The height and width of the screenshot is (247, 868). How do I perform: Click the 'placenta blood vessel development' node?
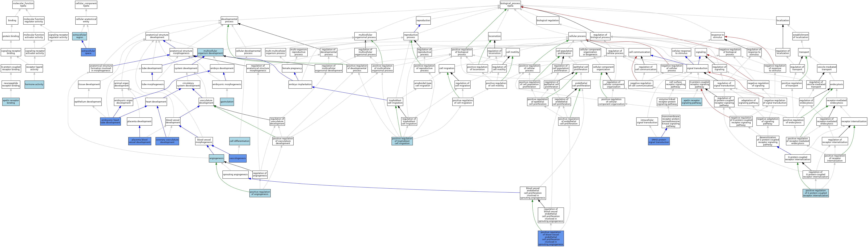click(x=139, y=141)
